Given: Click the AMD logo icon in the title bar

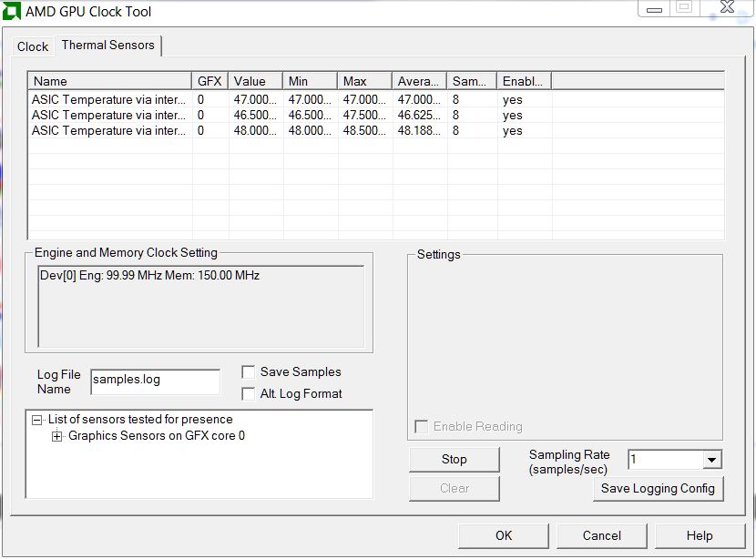Looking at the screenshot, I should pos(12,11).
